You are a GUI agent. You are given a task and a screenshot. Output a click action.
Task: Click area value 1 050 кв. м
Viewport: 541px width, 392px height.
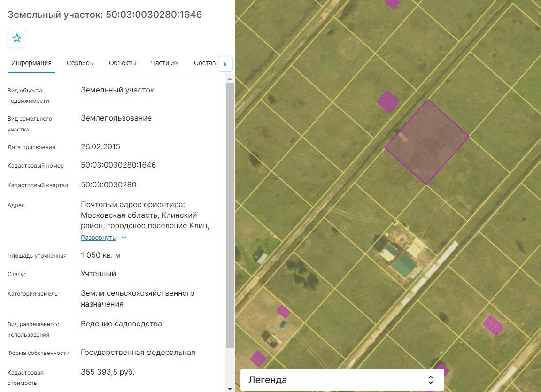click(x=101, y=255)
